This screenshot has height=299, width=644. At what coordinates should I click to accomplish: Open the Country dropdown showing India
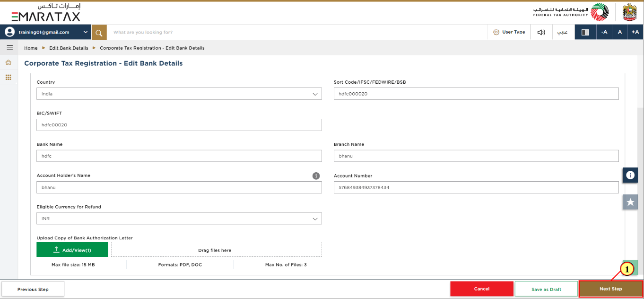pos(179,94)
